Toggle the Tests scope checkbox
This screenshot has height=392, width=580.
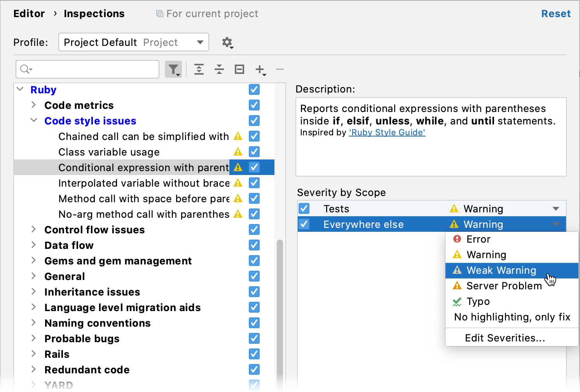click(304, 209)
